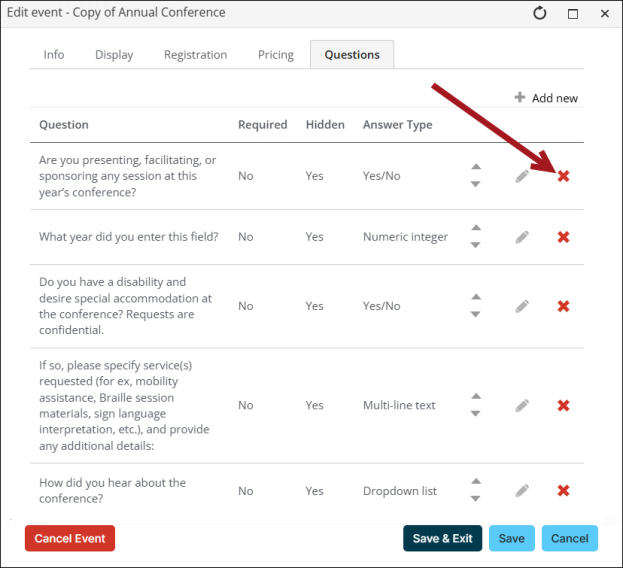Delete the presenting or facilitating session question
Image resolution: width=623 pixels, height=568 pixels.
pos(563,176)
